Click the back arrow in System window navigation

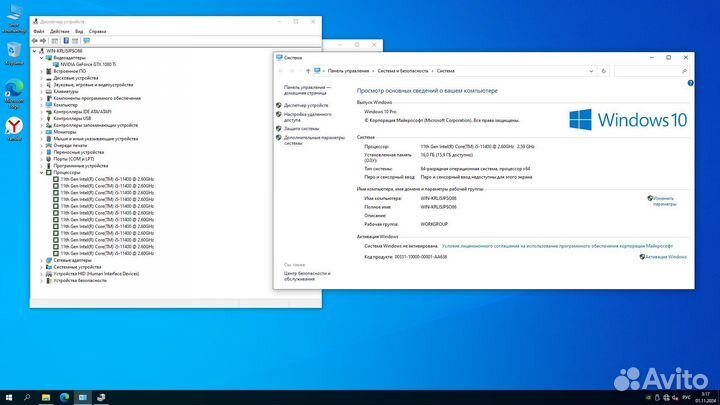281,71
